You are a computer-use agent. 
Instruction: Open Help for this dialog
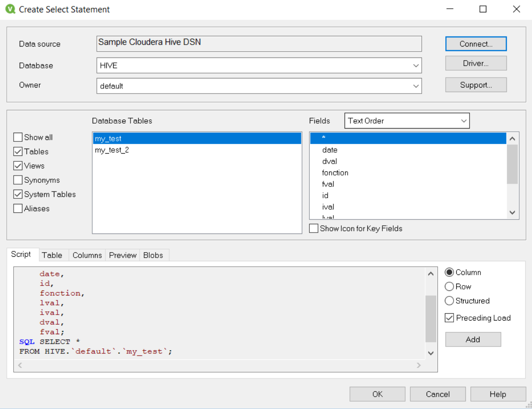point(498,394)
